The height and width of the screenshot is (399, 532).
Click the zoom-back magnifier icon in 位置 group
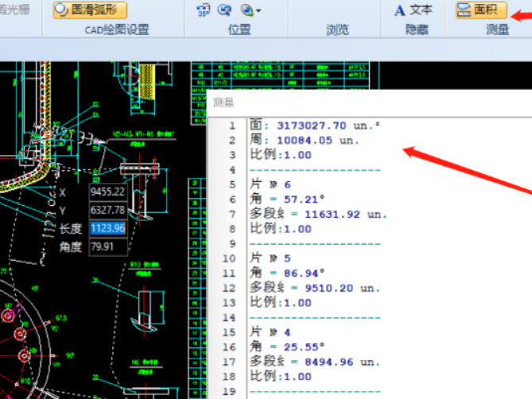click(x=224, y=10)
